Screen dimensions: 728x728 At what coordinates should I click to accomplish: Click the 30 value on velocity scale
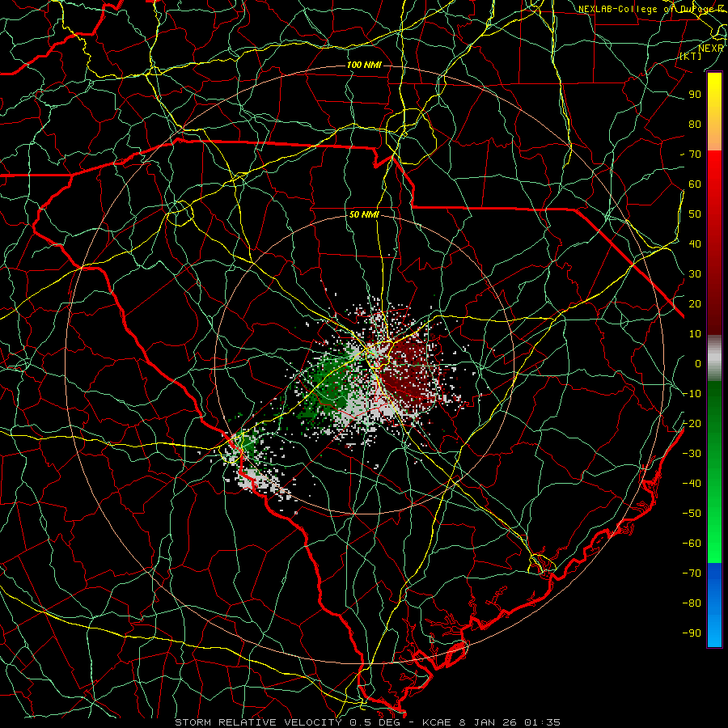pyautogui.click(x=695, y=274)
